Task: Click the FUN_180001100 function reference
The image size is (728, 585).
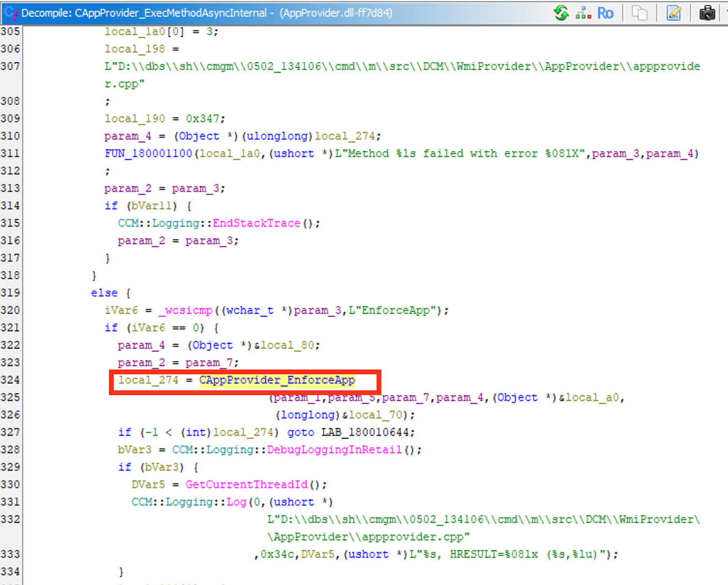Action: (x=148, y=154)
